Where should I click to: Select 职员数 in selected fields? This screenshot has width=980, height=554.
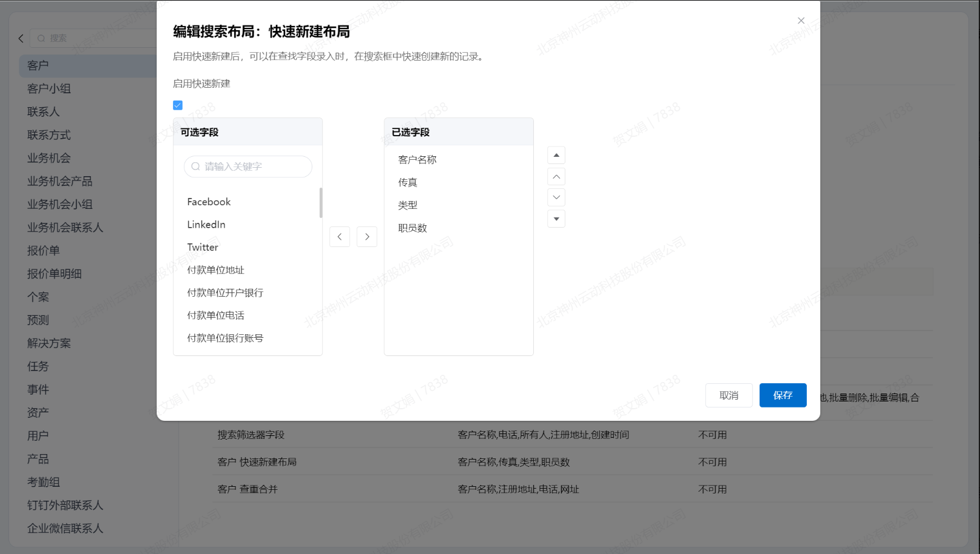(412, 228)
